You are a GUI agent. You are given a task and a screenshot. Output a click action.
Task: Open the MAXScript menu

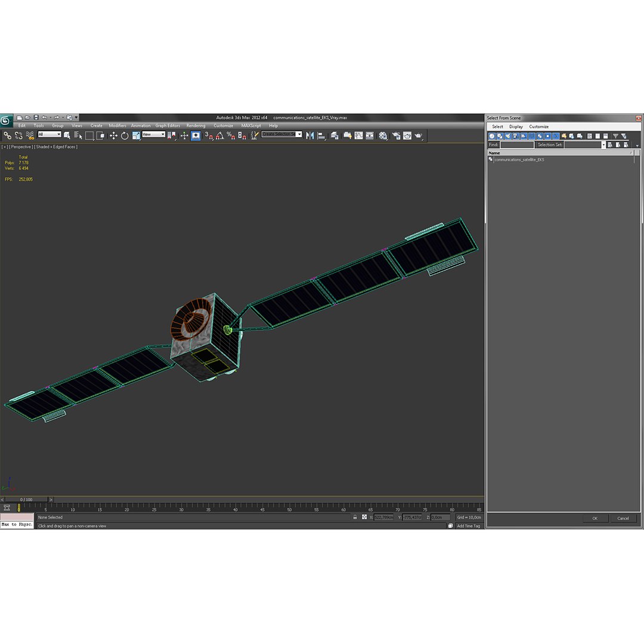(x=251, y=126)
